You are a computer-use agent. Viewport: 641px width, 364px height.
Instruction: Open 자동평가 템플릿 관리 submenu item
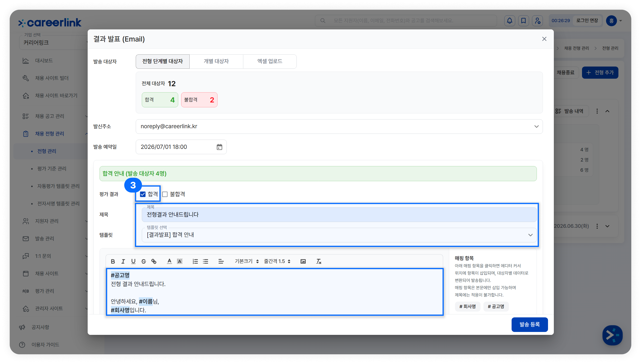point(59,186)
